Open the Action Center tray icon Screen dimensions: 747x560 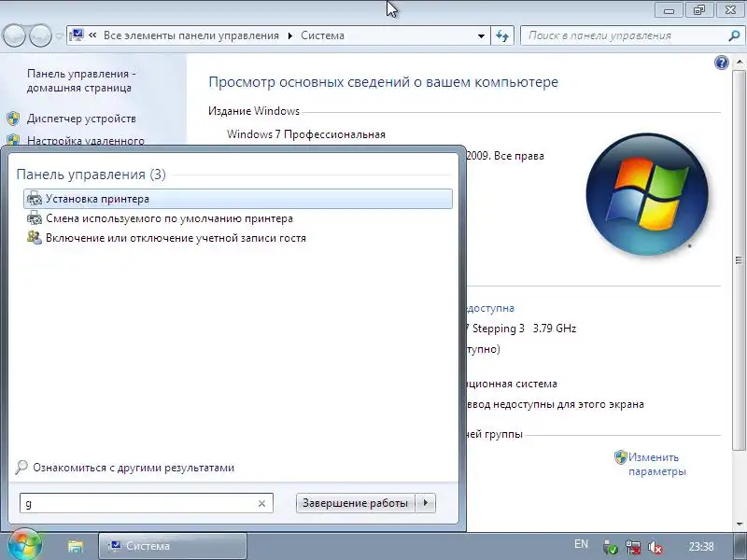click(x=610, y=548)
